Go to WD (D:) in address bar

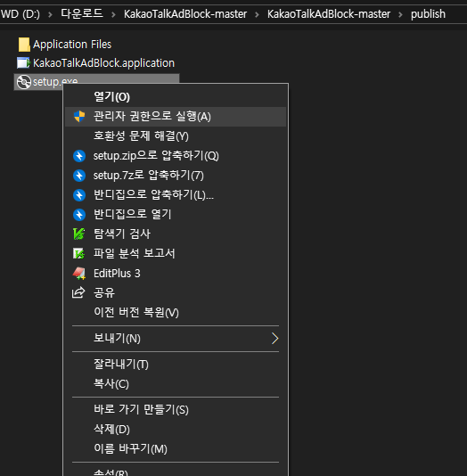20,14
